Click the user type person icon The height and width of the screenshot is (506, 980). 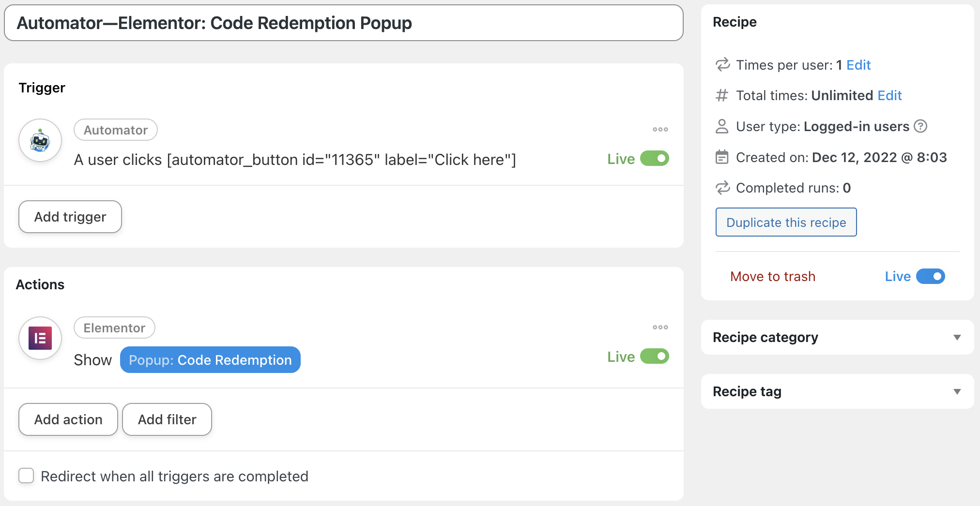pyautogui.click(x=722, y=126)
